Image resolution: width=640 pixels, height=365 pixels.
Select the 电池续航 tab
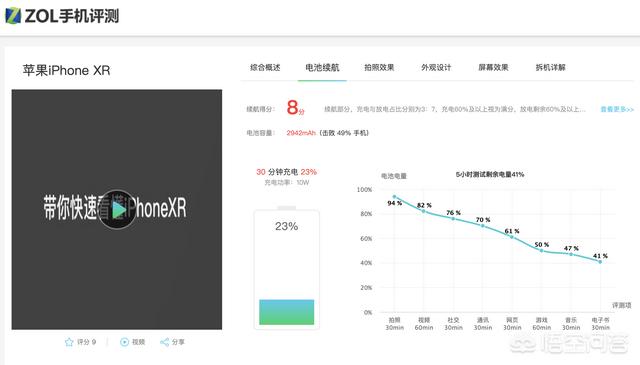tap(322, 67)
